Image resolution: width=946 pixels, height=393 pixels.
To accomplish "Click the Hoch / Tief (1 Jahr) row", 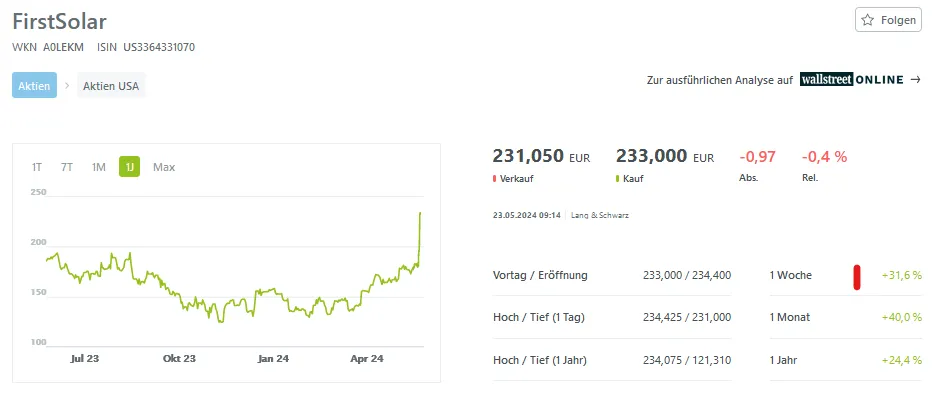I will pos(612,360).
